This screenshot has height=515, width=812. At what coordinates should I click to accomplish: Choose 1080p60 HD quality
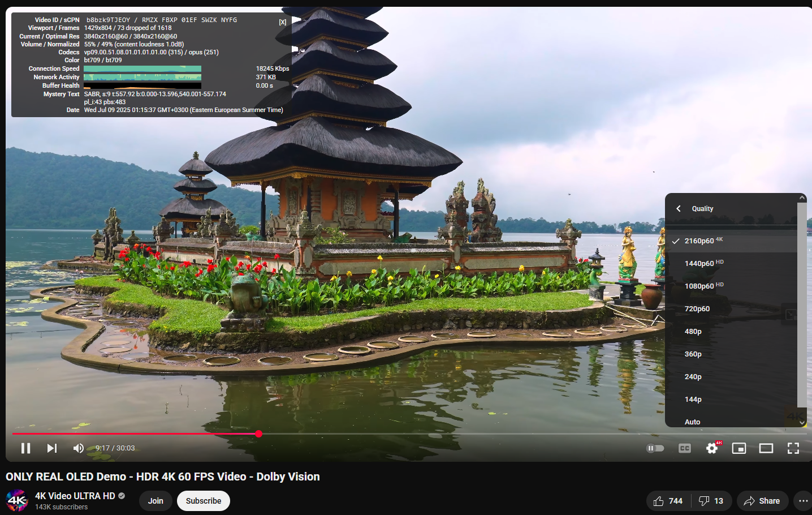(x=731, y=286)
